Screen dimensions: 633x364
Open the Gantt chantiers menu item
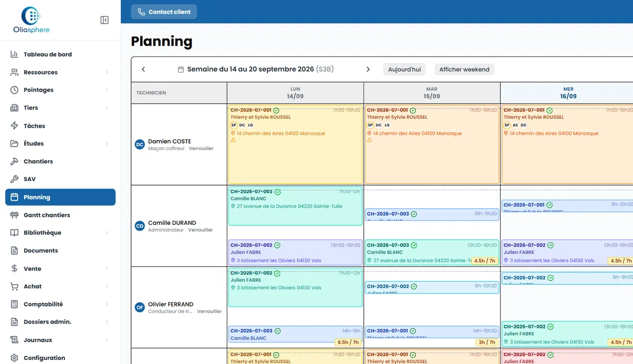(60, 215)
